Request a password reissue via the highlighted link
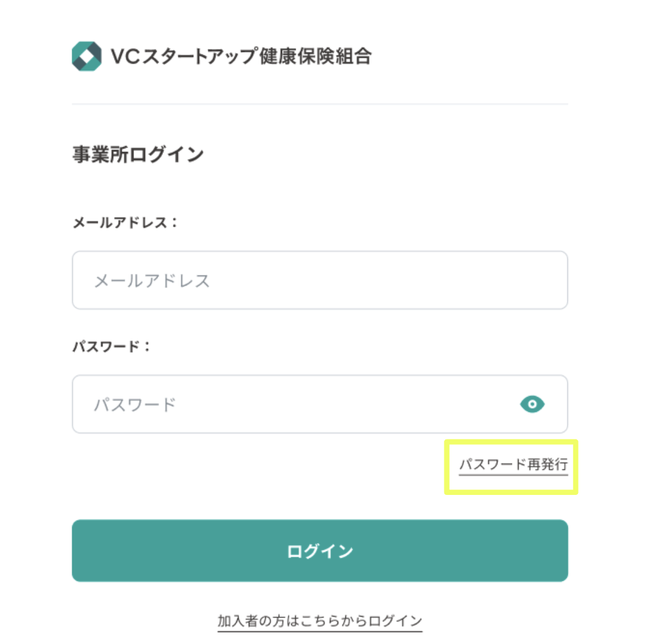This screenshot has width=649, height=644. pos(513,465)
